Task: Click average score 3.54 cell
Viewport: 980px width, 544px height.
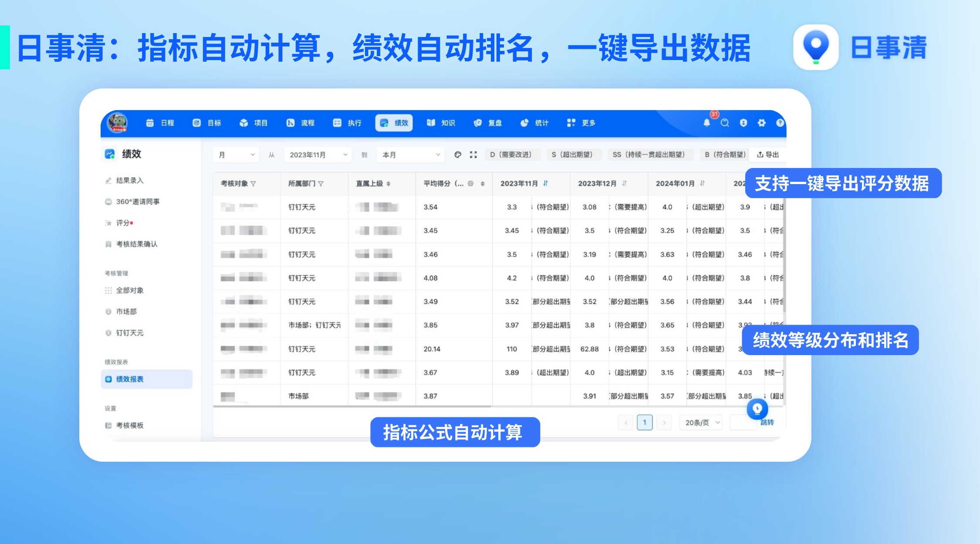Action: click(454, 207)
